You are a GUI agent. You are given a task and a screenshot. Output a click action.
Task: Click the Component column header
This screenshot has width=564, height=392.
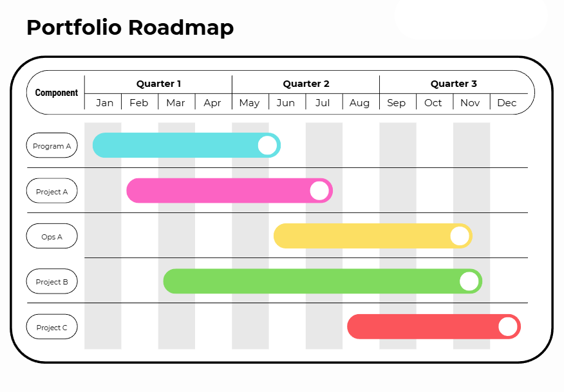coord(57,93)
